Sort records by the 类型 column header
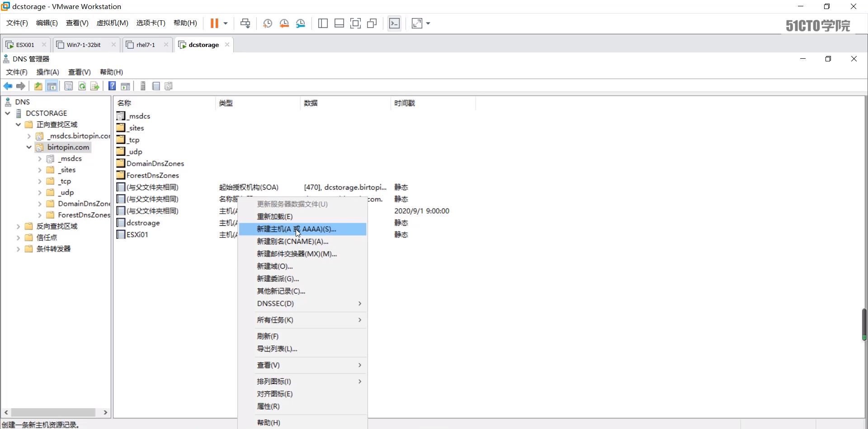 click(x=258, y=103)
